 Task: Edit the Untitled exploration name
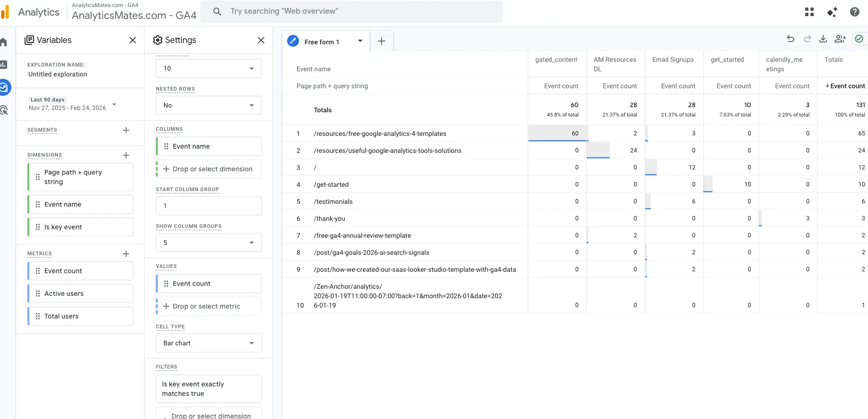pos(58,74)
